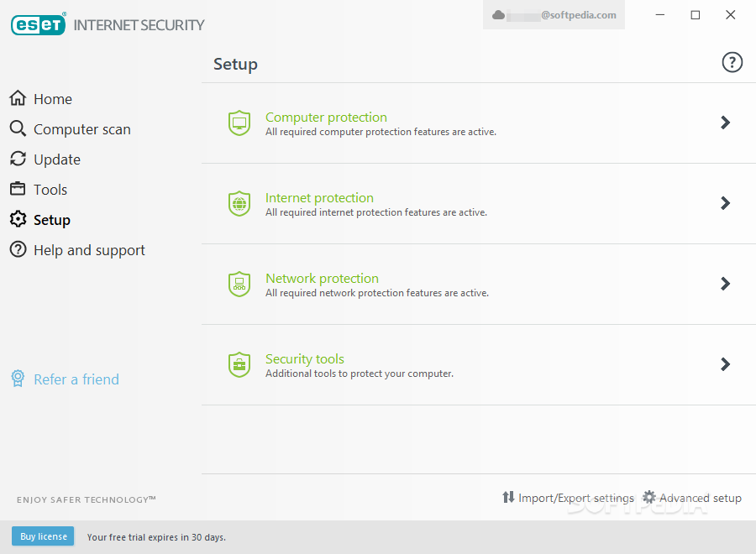Click the Computer protection shield icon
This screenshot has width=756, height=554.
[239, 123]
